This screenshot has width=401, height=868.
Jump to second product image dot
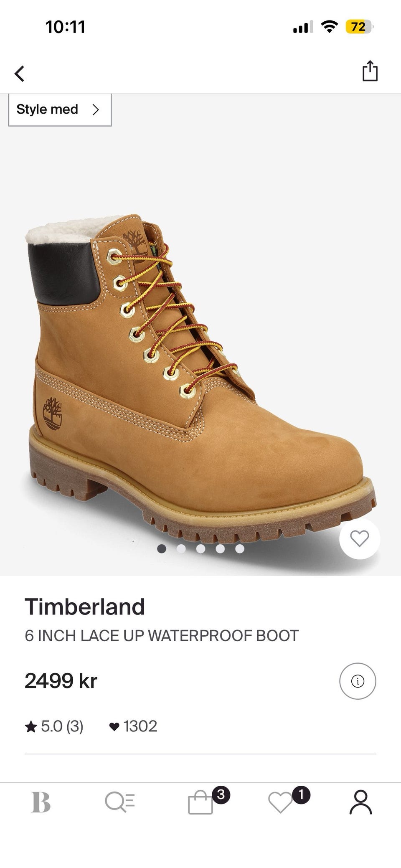point(181,548)
